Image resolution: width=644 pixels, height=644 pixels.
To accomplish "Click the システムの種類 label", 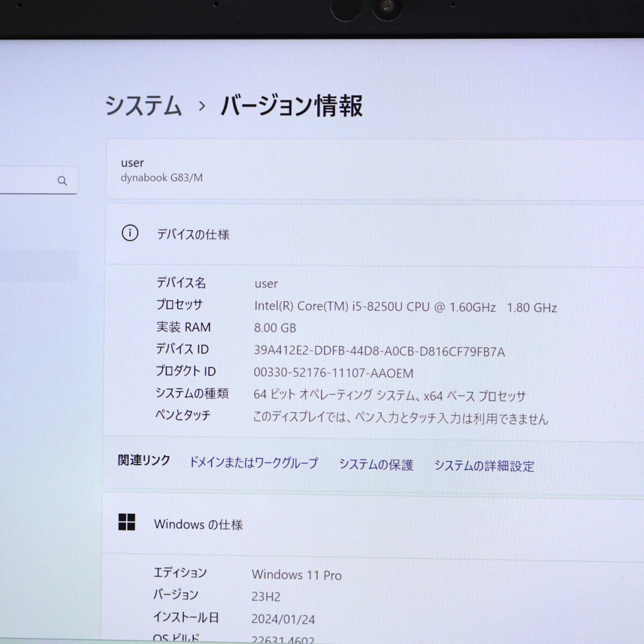I will tap(192, 393).
